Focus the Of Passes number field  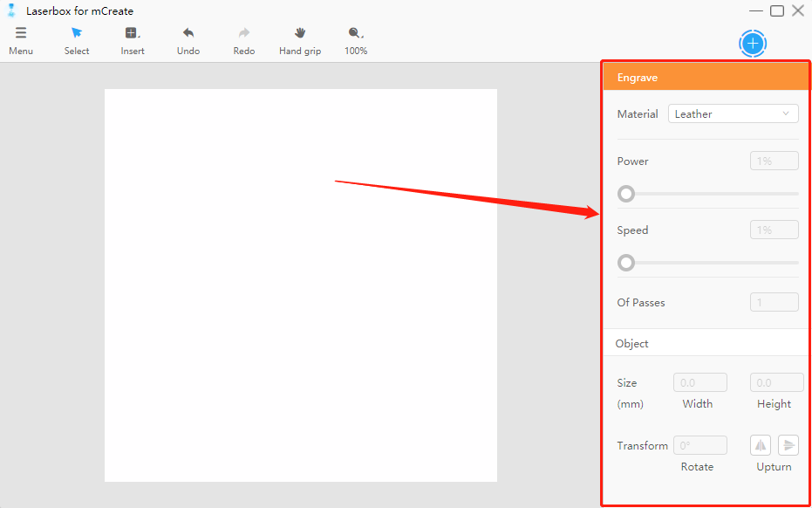coord(774,302)
